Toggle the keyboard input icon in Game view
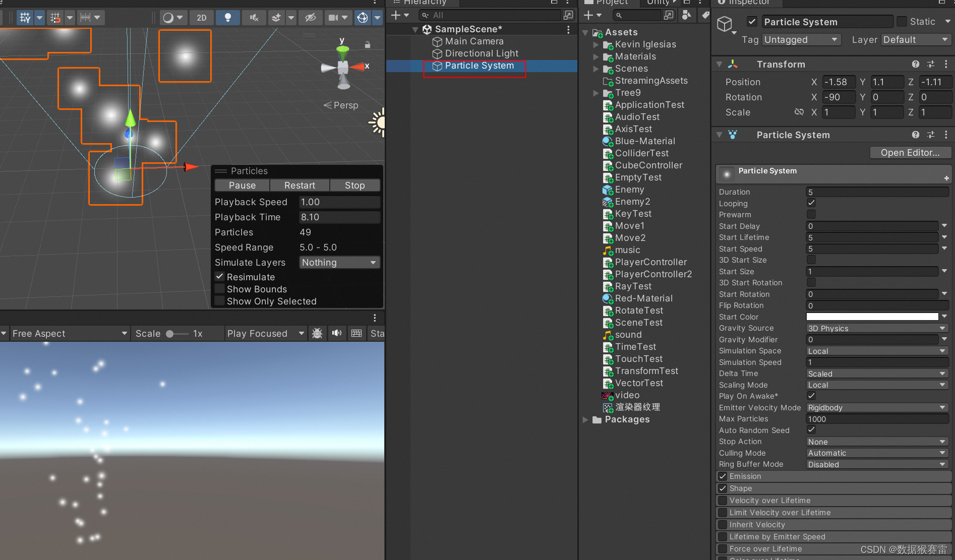The width and height of the screenshot is (955, 560). coord(356,333)
